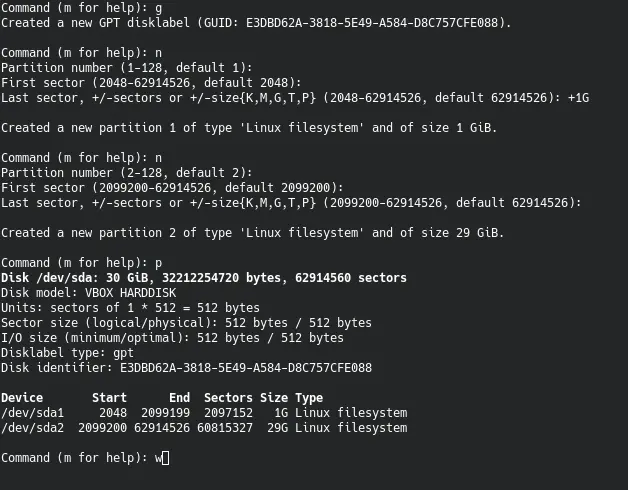
Task: Click the Sectors column header
Action: (228, 398)
